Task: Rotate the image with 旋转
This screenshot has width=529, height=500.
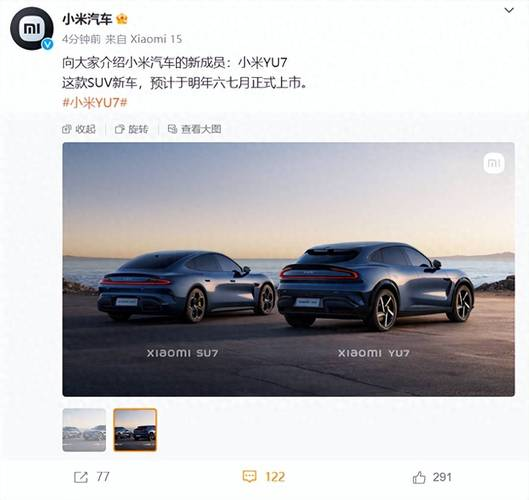Action: tap(132, 129)
